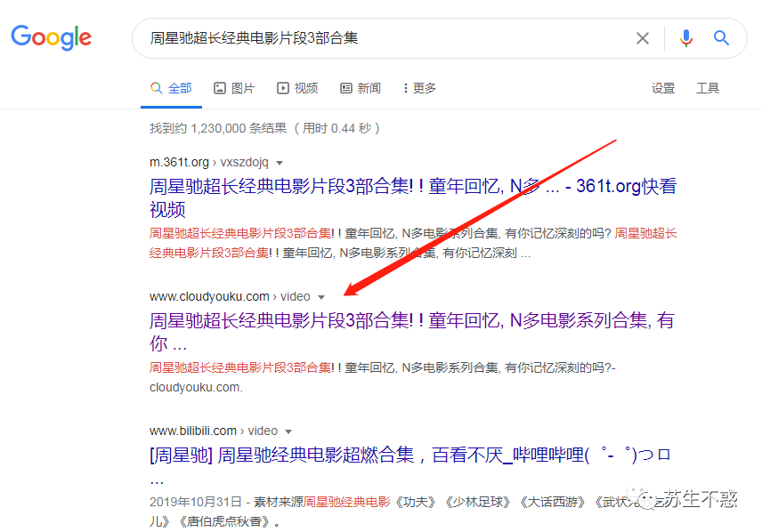Expand the dropdown arrow beside m.361t.org
The image size is (762, 532).
(280, 163)
